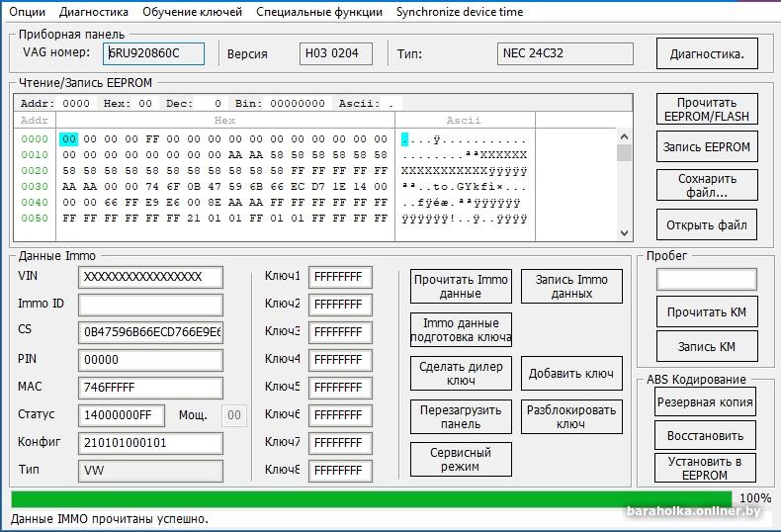The height and width of the screenshot is (532, 781).
Task: Click the VIN input field
Action: pos(150,277)
